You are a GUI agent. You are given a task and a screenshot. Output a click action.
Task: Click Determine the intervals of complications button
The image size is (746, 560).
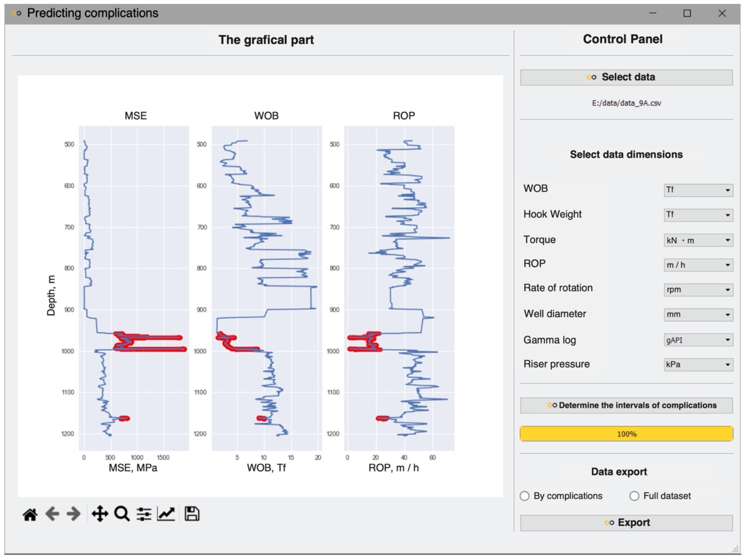[x=626, y=405]
